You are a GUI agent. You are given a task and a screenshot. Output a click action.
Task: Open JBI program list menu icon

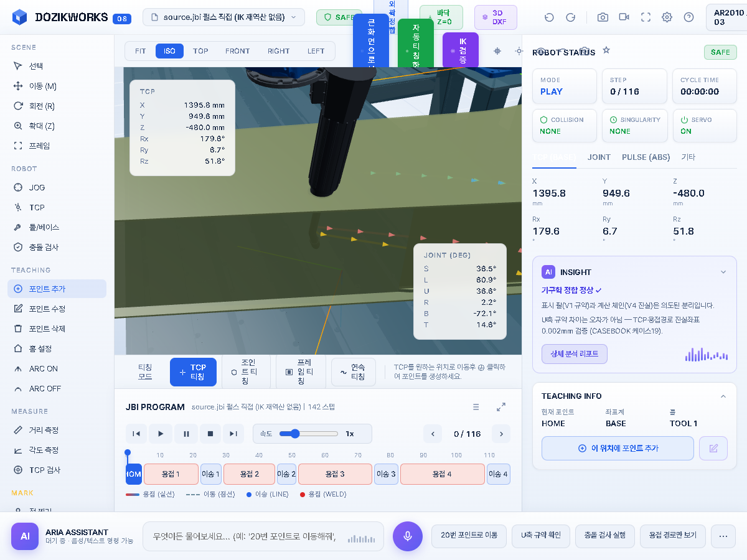[476, 407]
